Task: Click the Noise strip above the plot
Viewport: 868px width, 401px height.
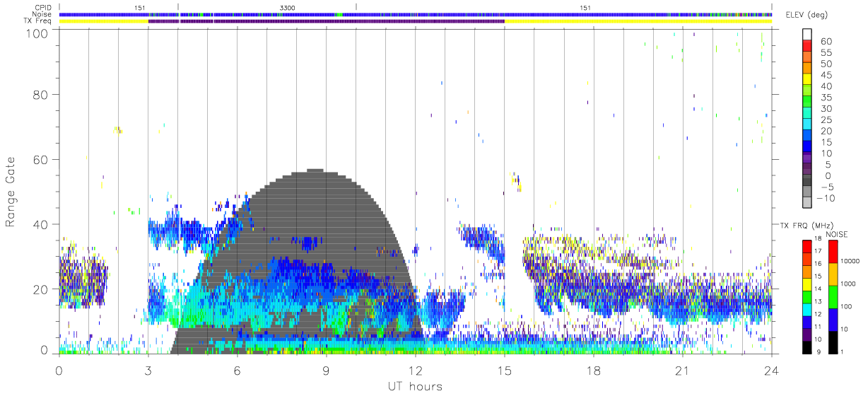Action: point(415,14)
